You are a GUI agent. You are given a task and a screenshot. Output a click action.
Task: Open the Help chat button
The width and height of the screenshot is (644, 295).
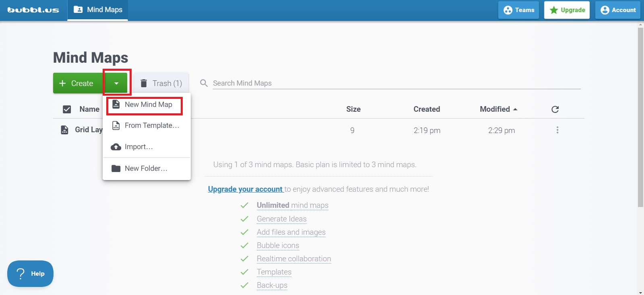(30, 274)
